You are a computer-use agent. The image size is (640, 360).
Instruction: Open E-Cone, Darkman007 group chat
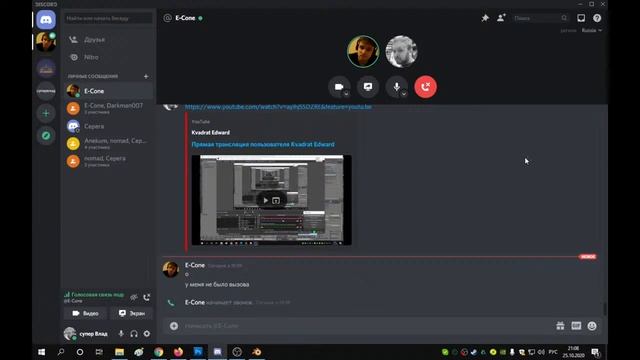click(x=108, y=108)
